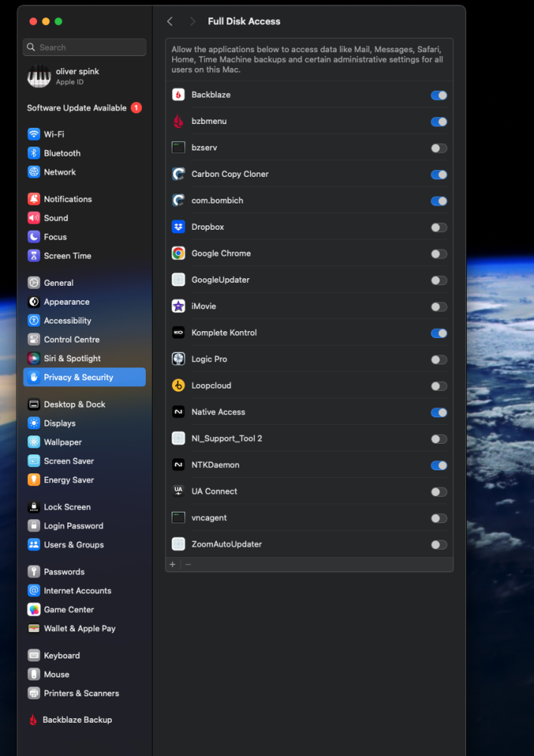Toggle com.bombich disk access off
The width and height of the screenshot is (534, 756).
click(x=439, y=201)
